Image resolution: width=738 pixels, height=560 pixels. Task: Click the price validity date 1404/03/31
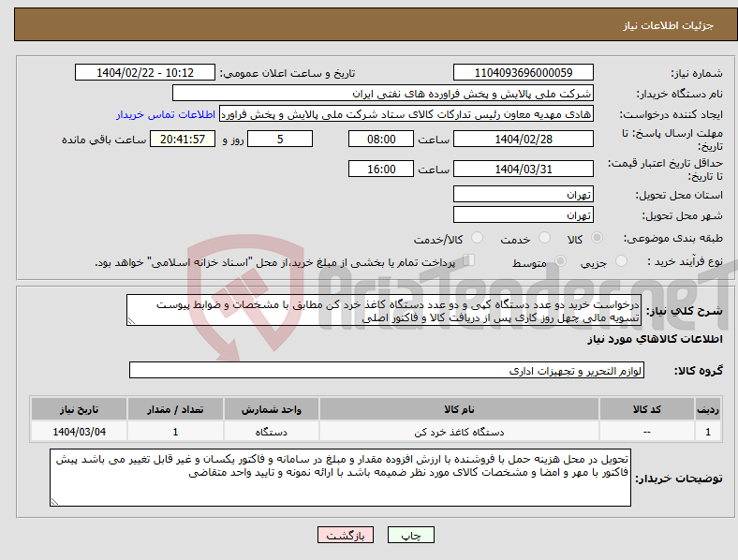(x=523, y=169)
